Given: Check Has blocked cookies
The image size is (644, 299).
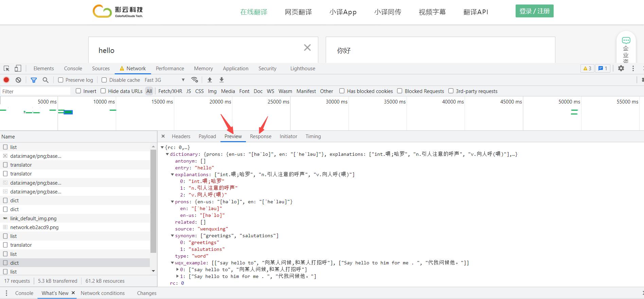Looking at the screenshot, I should (x=342, y=91).
